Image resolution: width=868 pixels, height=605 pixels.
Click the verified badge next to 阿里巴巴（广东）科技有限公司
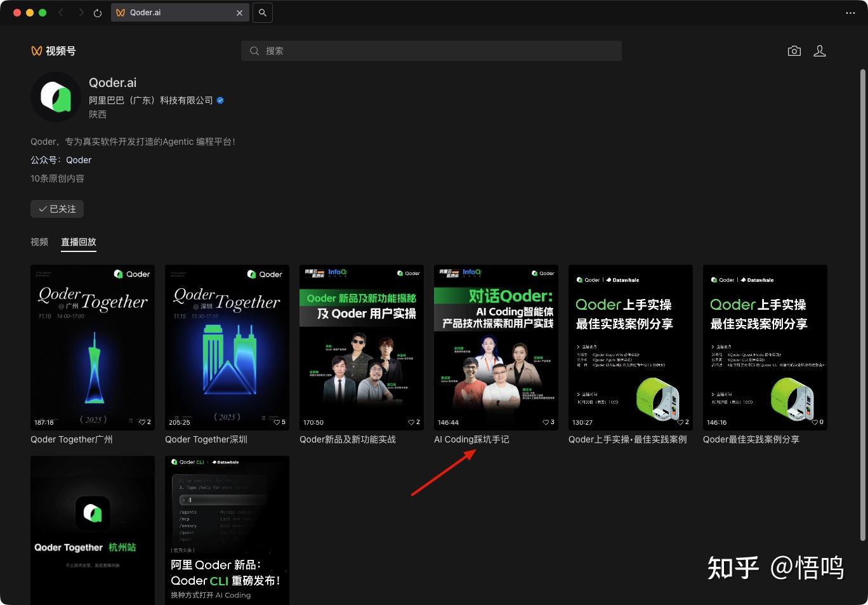point(220,100)
